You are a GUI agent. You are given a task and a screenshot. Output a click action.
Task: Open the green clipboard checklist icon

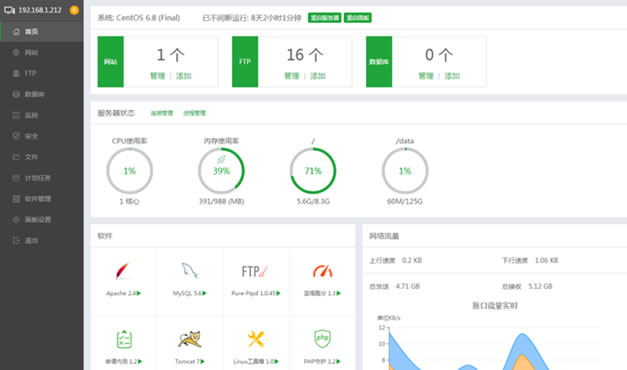click(x=124, y=339)
